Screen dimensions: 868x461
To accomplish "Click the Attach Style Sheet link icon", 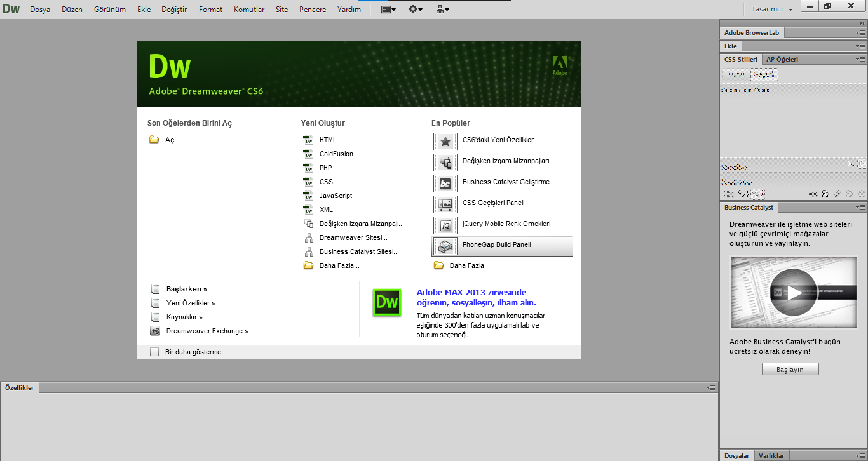I will [813, 194].
